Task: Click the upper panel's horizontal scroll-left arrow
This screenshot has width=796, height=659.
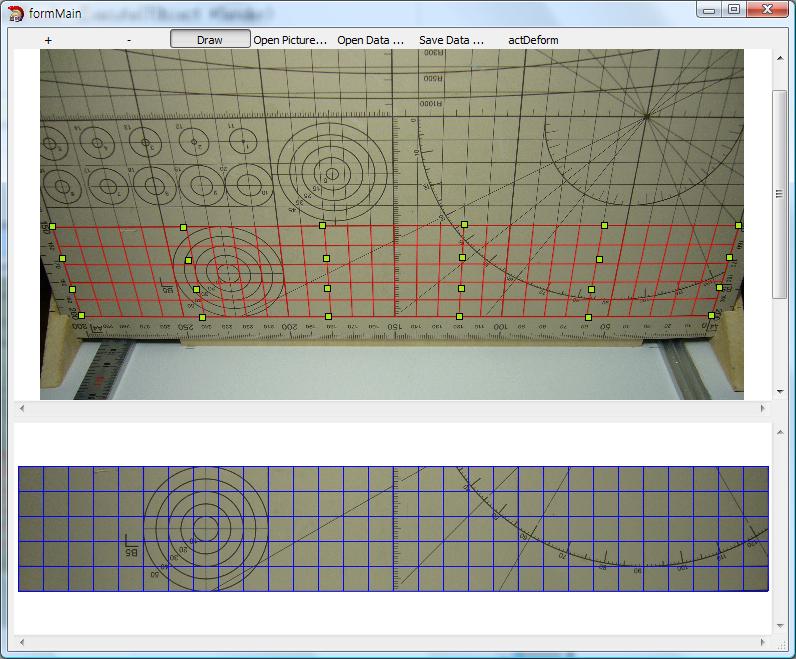Action: pyautogui.click(x=19, y=408)
